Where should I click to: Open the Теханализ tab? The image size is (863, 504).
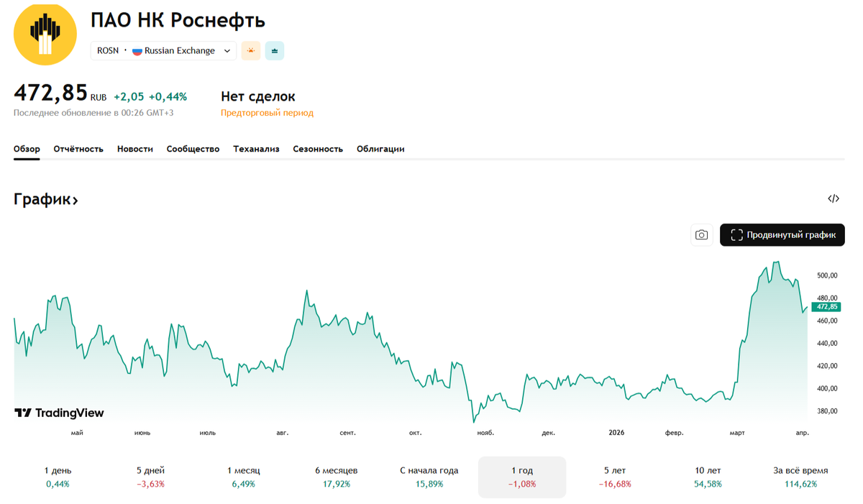(256, 149)
